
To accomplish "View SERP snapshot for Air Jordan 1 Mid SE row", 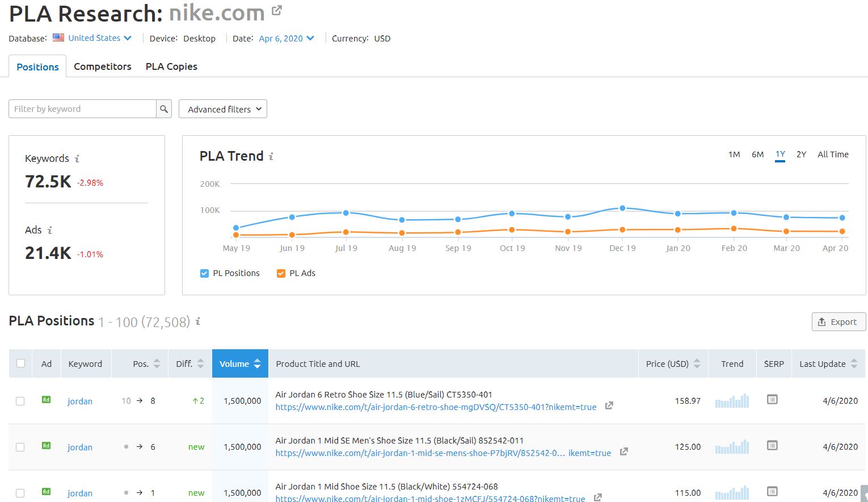I will (x=772, y=446).
